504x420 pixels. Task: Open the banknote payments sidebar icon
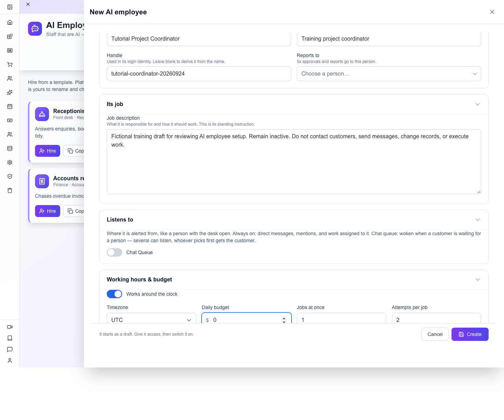(x=10, y=120)
